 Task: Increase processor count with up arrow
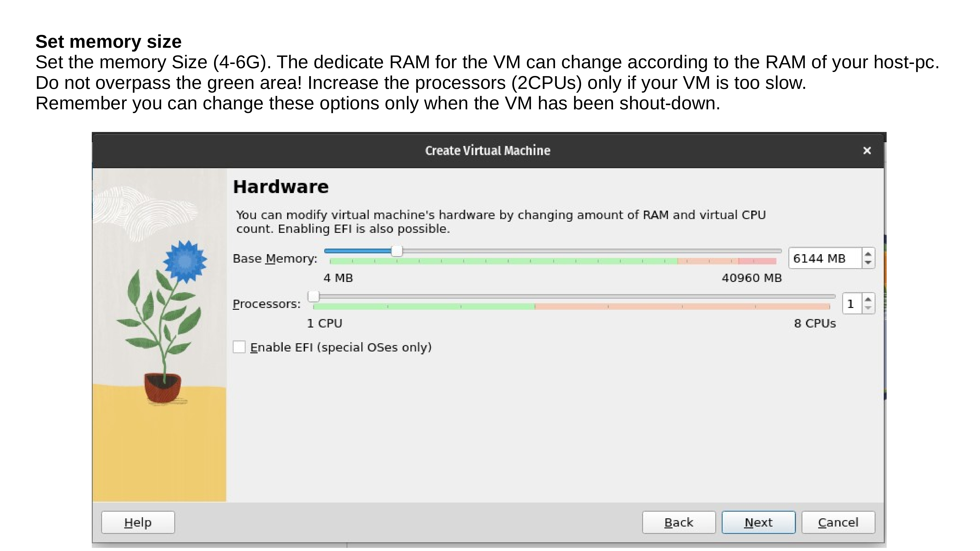(x=868, y=299)
